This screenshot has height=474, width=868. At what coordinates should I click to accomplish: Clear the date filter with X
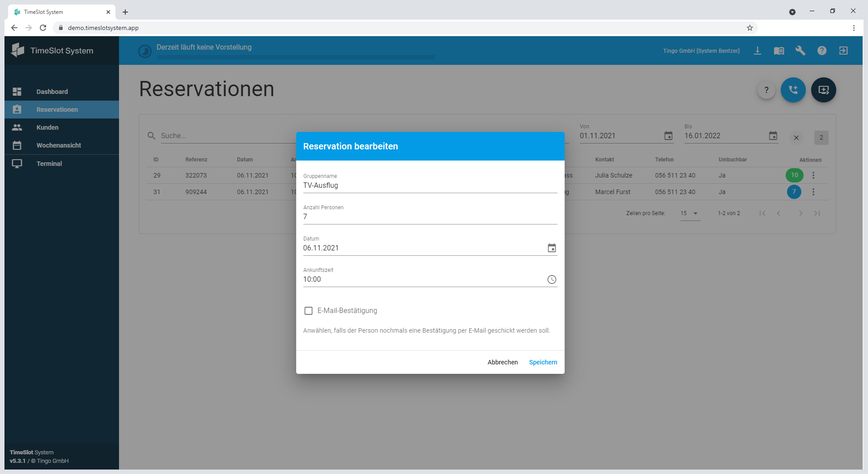[x=796, y=138]
